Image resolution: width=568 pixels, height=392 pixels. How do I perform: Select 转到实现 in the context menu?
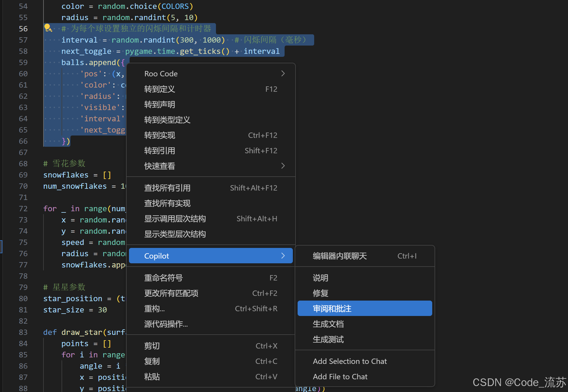(x=159, y=135)
